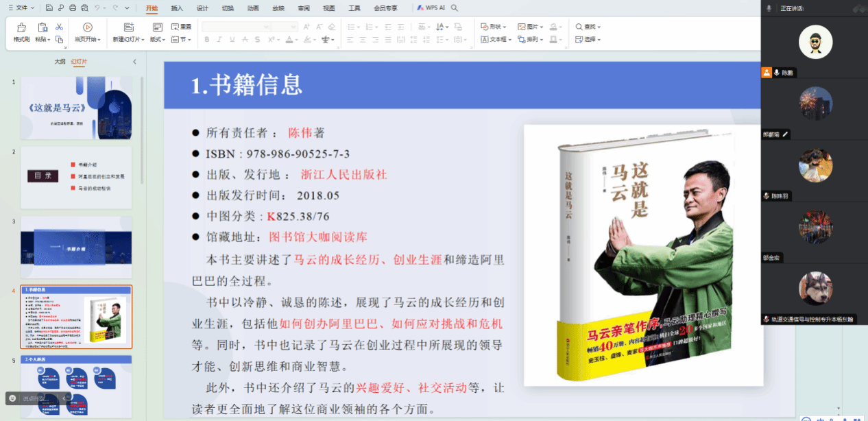Switch to the Insert (插入) tab

tap(177, 8)
